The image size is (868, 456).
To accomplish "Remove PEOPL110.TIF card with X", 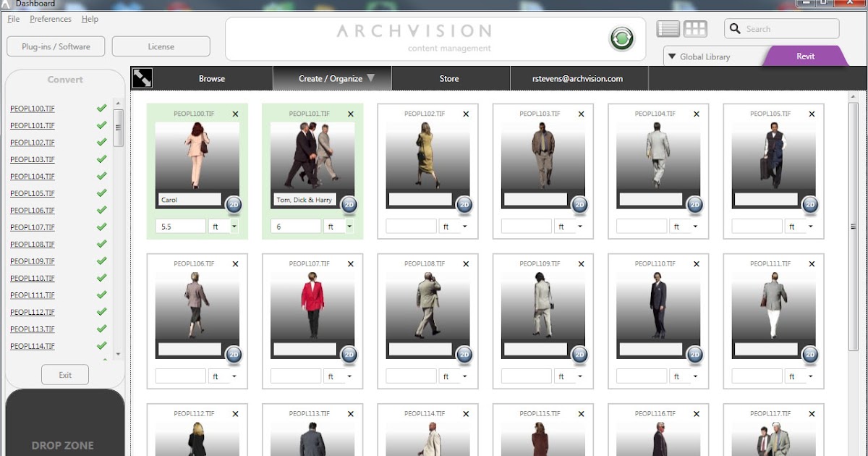I will coord(697,264).
